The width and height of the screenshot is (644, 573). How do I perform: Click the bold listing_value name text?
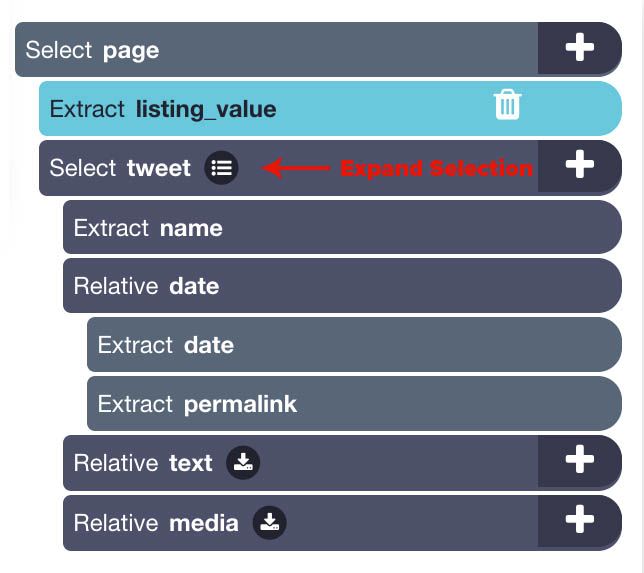click(x=206, y=110)
